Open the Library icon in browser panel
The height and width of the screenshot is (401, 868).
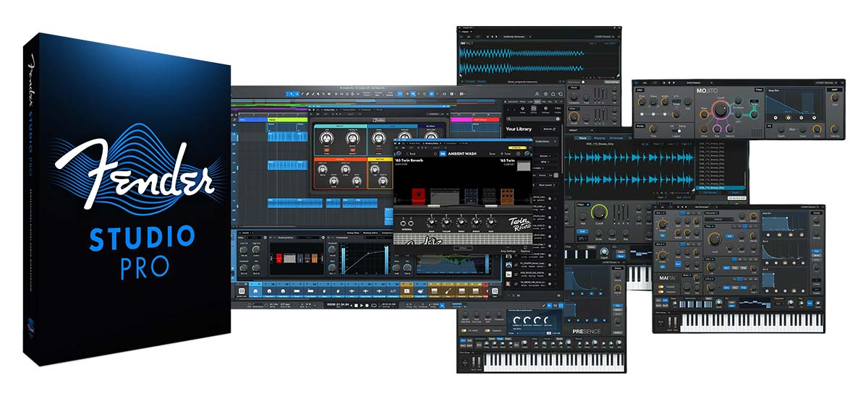tap(533, 110)
